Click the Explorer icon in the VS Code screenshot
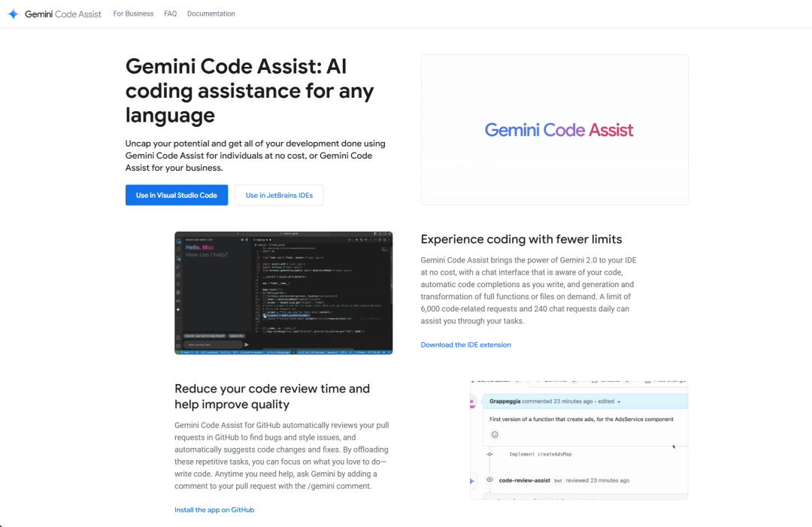The width and height of the screenshot is (812, 527). 178,241
